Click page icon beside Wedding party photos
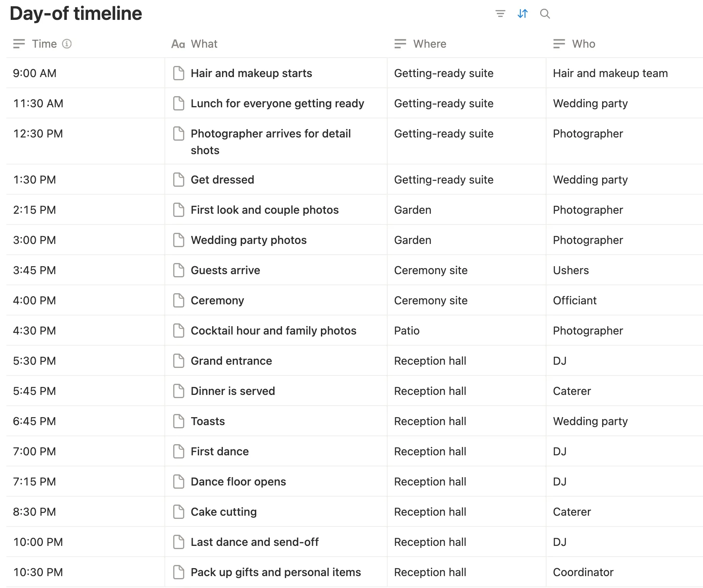Screen dimensions: 703x588 179,240
